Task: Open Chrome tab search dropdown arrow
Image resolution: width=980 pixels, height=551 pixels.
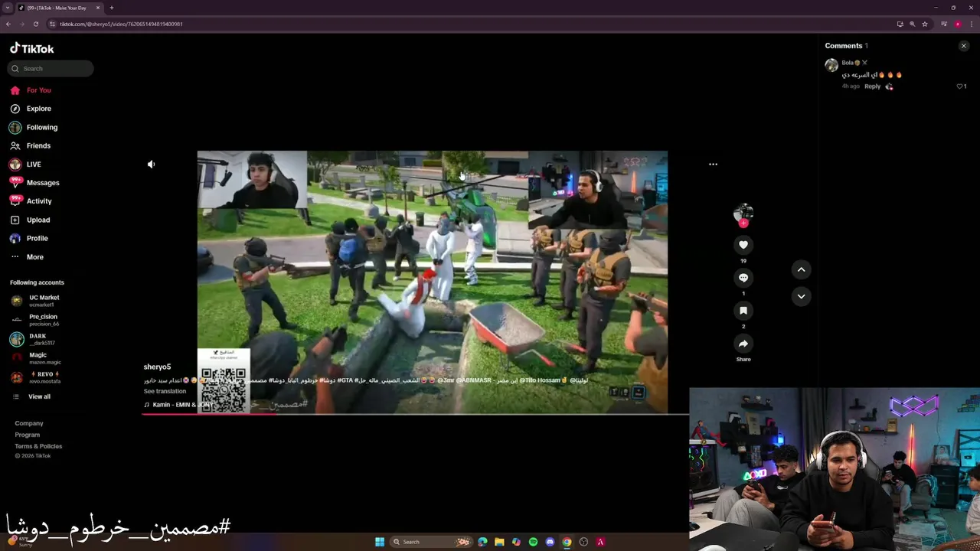Action: pos(7,8)
